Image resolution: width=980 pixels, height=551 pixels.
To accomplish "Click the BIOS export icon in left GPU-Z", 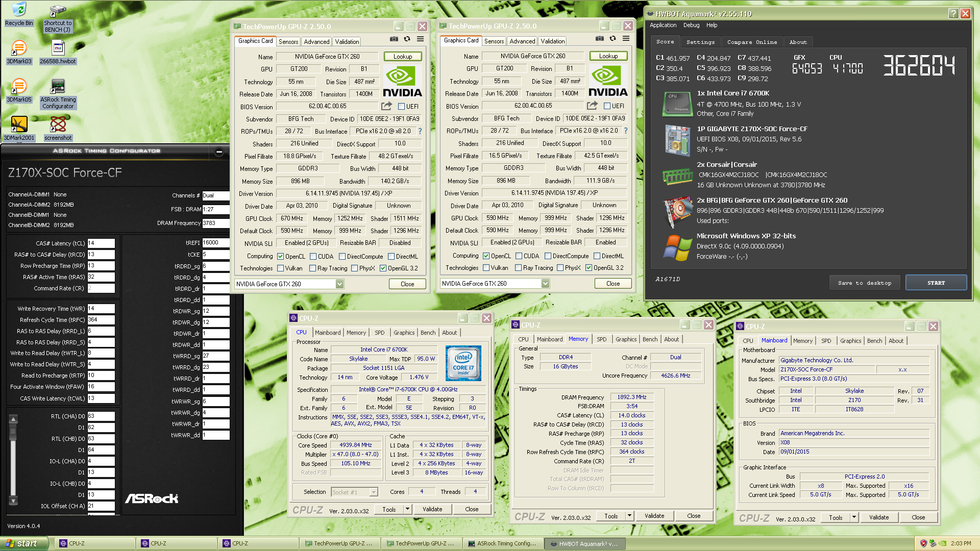I will [386, 106].
